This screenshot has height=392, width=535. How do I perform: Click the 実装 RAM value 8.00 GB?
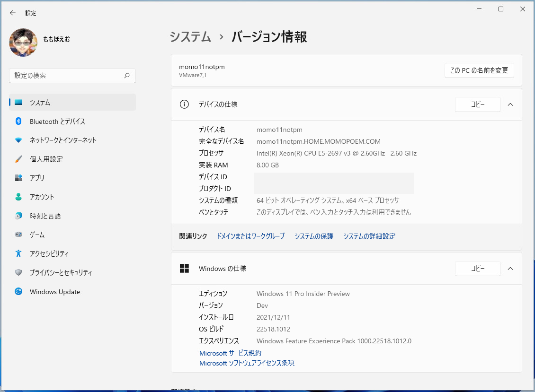pyautogui.click(x=267, y=165)
